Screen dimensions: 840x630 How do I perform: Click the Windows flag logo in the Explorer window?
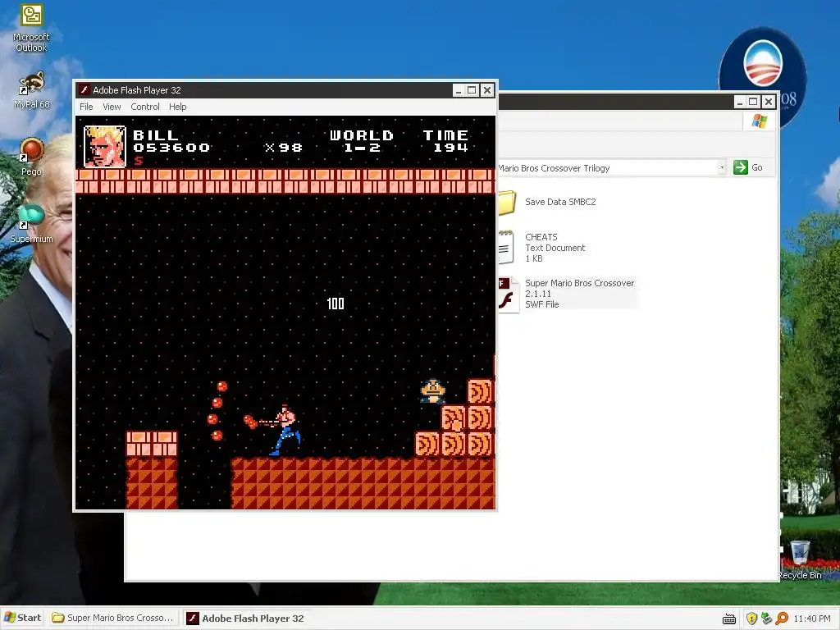click(759, 121)
